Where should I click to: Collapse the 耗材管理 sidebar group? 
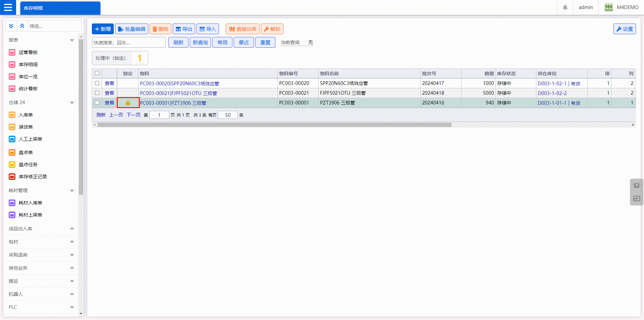tap(72, 191)
